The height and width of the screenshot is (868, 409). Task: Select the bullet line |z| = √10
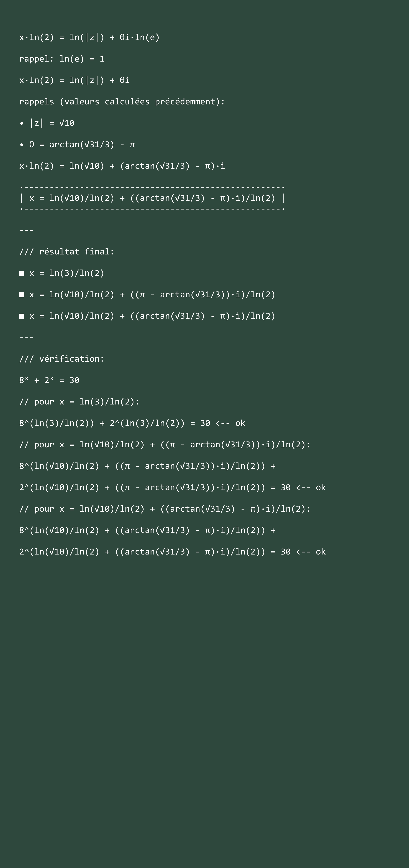pyautogui.click(x=47, y=123)
